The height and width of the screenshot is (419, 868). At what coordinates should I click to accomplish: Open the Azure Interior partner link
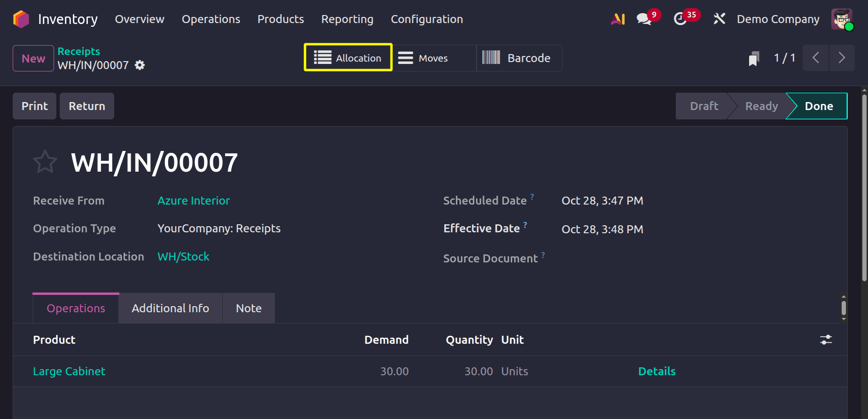pos(194,201)
